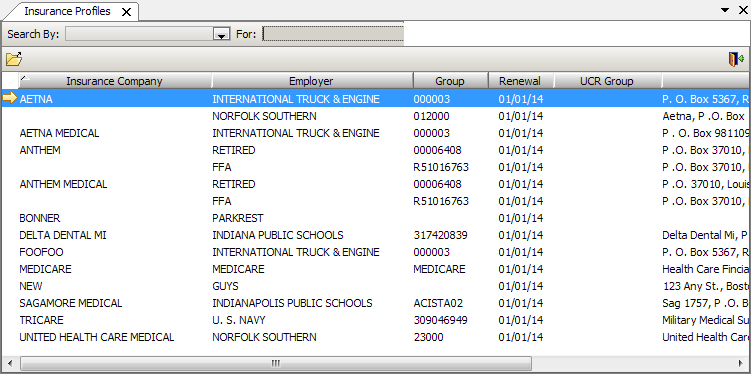
Task: Select the TRICARE row
Action: pos(376,320)
